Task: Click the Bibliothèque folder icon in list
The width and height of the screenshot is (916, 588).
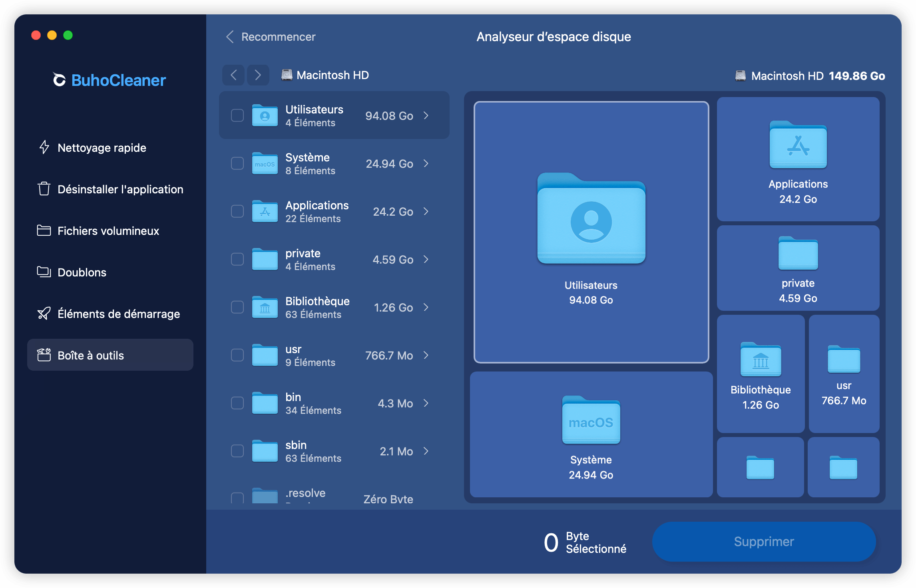Action: pyautogui.click(x=265, y=307)
